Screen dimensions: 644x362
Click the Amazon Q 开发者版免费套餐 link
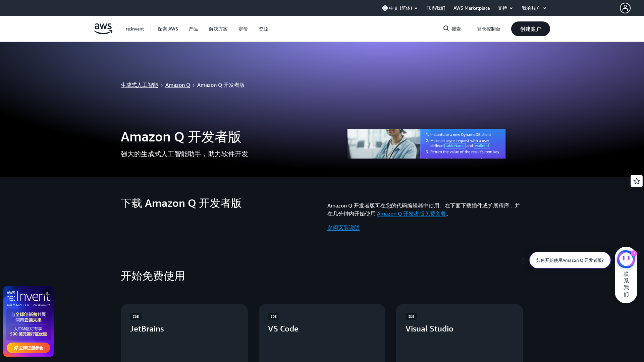(411, 214)
